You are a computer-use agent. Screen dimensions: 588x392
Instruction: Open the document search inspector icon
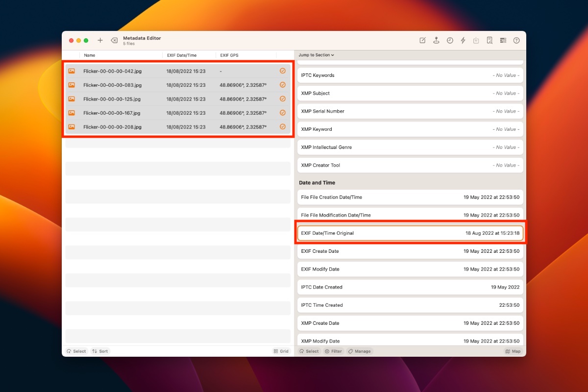(x=490, y=41)
